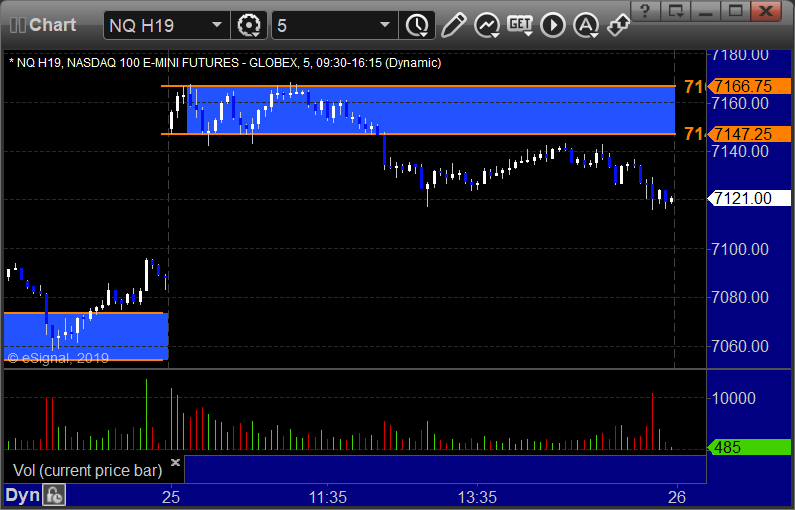The image size is (795, 510).
Task: Click the window options dropdown button
Action: pyautogui.click(x=676, y=10)
